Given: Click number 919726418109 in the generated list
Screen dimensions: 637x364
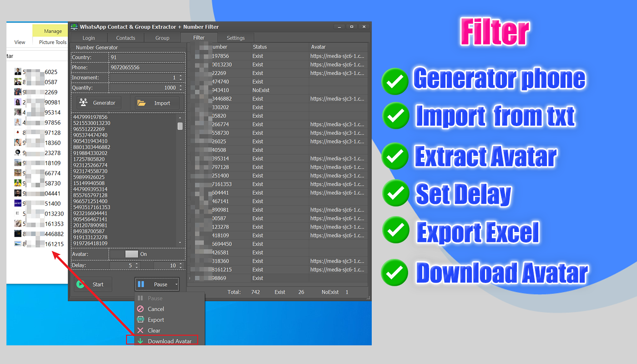Looking at the screenshot, I should [x=91, y=243].
